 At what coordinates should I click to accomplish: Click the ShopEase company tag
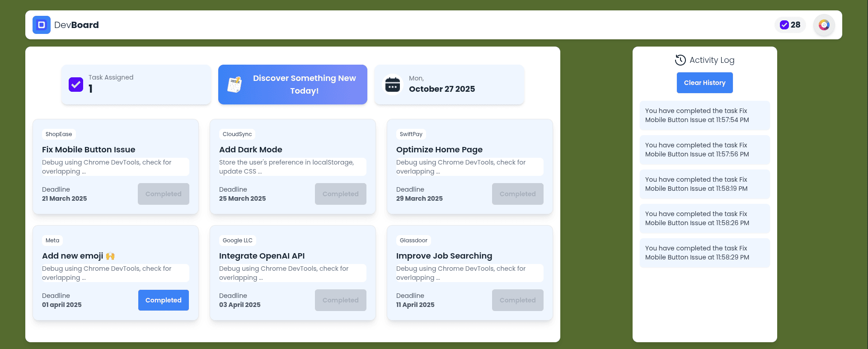pyautogui.click(x=59, y=134)
